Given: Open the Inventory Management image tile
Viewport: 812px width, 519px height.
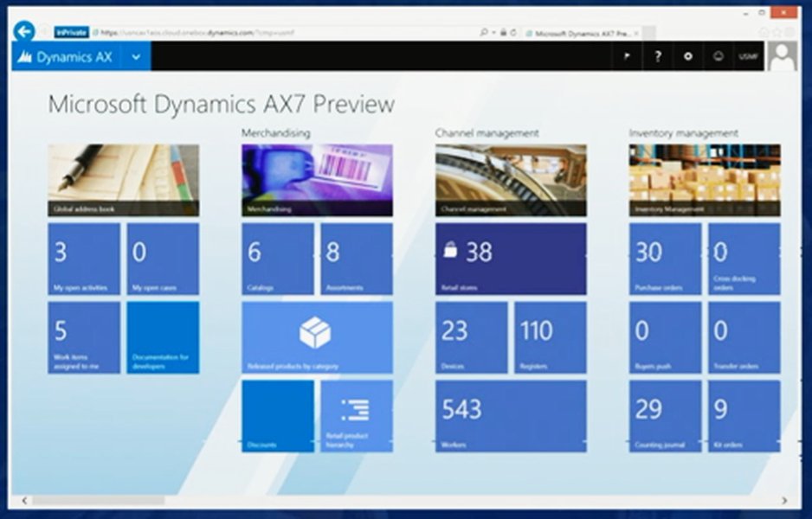Looking at the screenshot, I should (x=705, y=180).
